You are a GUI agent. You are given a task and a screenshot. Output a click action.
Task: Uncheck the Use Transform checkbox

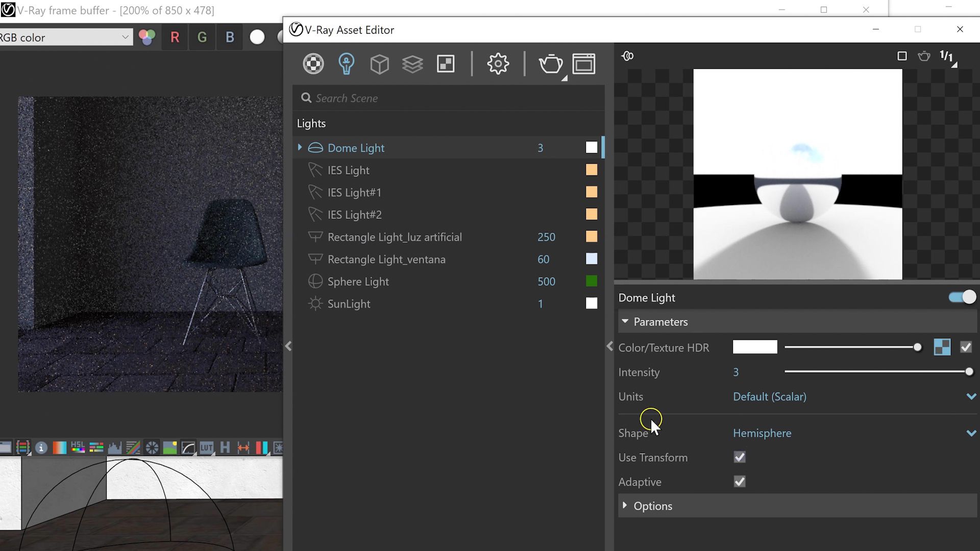coord(739,457)
